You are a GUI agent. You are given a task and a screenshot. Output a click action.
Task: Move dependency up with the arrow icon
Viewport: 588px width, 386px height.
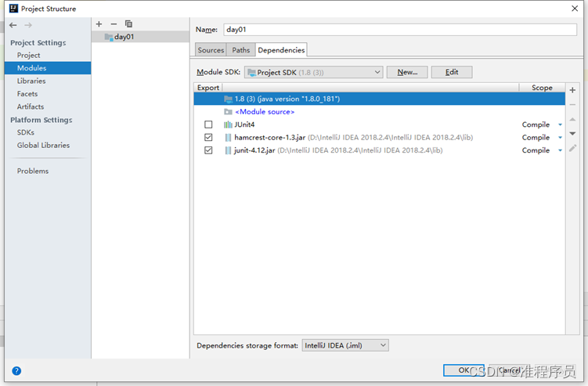pos(572,119)
